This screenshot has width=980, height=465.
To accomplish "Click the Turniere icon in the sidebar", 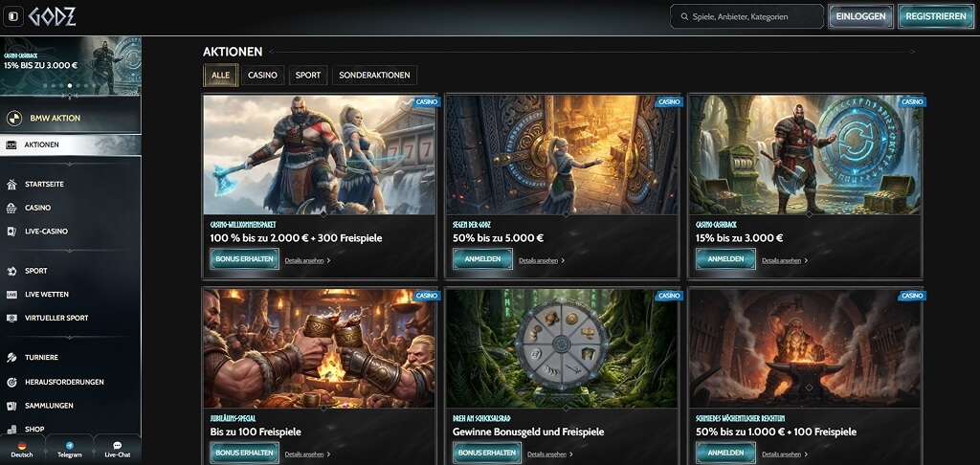I will click(11, 358).
